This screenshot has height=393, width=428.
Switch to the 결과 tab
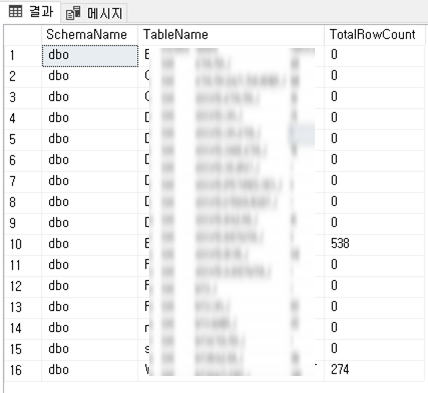click(x=31, y=12)
